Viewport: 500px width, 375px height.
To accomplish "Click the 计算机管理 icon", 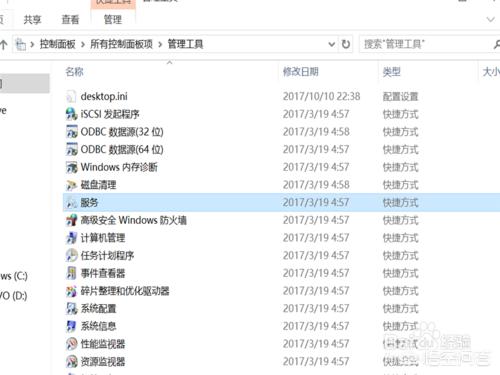I will coord(71,238).
